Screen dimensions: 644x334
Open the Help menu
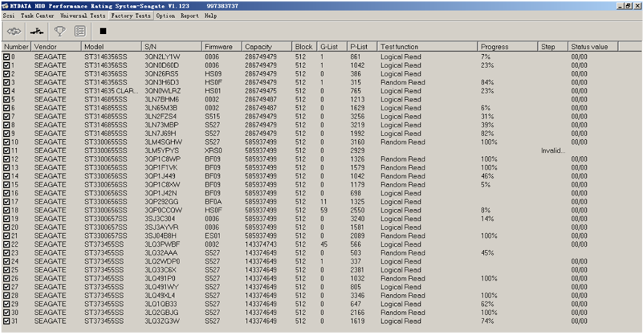click(210, 16)
